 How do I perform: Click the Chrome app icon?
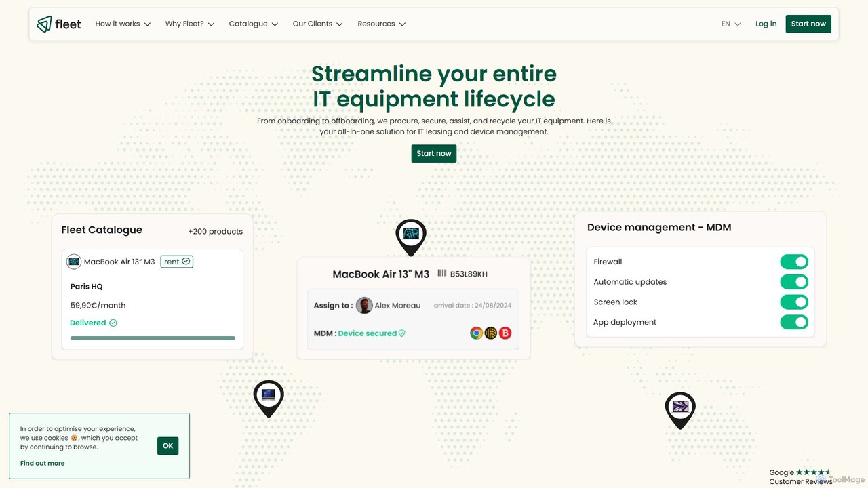pyautogui.click(x=476, y=333)
